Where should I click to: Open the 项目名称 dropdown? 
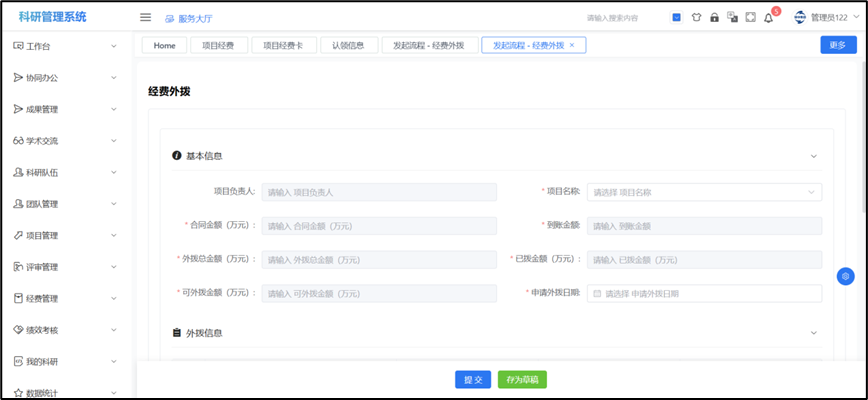(704, 192)
